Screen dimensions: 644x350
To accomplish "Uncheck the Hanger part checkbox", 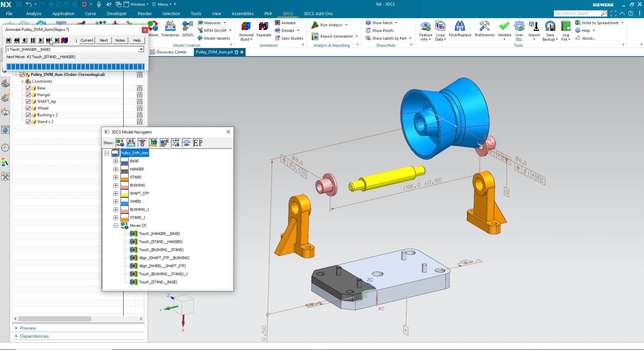I will tap(28, 95).
